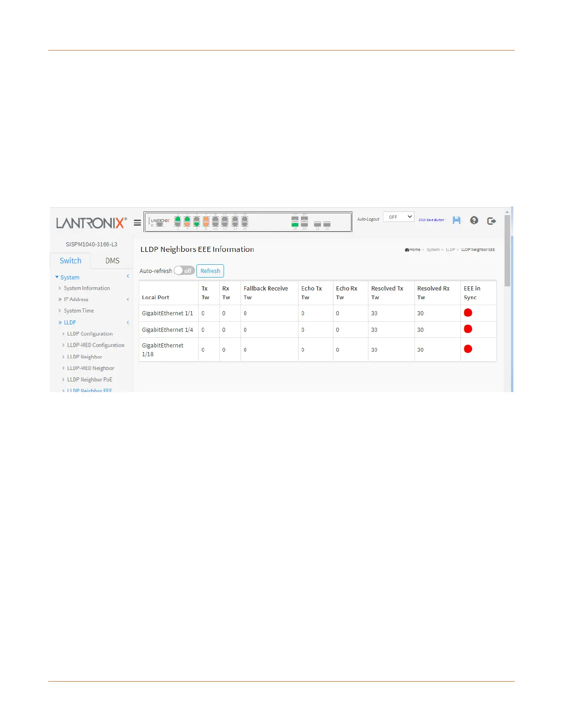Image resolution: width=563 pixels, height=728 pixels.
Task: Click the System breadcrumb link
Action: tap(433, 250)
